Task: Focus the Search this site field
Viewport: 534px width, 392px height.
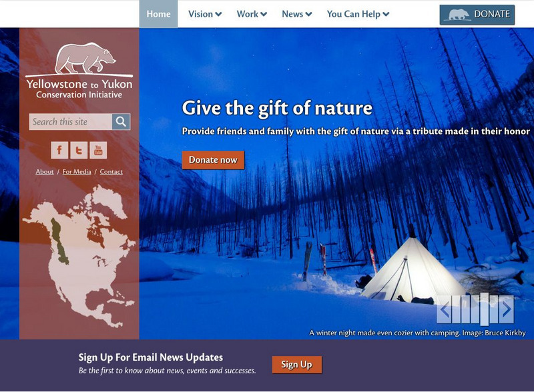Action: coord(71,121)
